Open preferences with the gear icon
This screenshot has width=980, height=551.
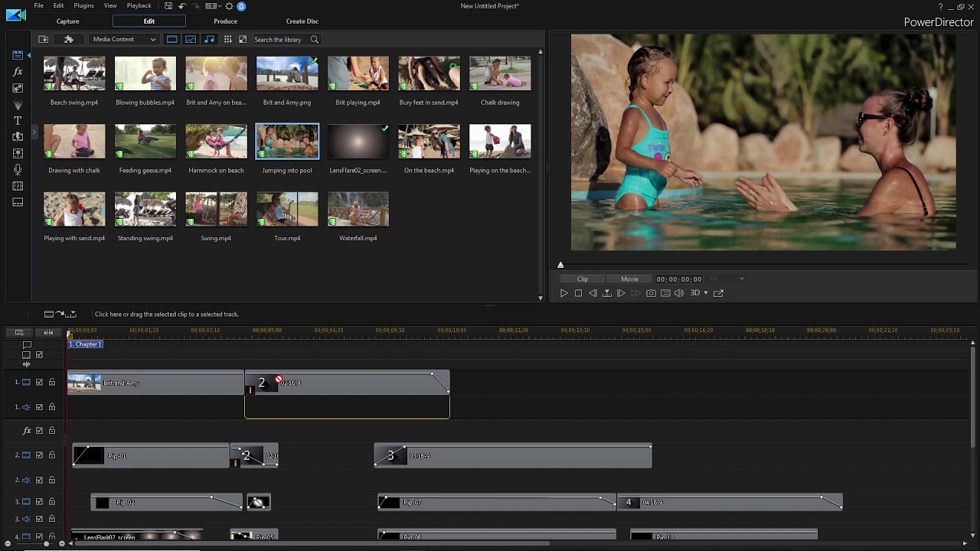[229, 6]
